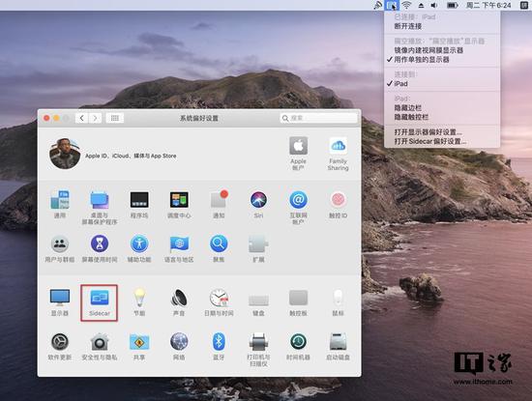Open the 程序坞 (Dock) preference pane
This screenshot has width=532, height=401.
[x=139, y=204]
